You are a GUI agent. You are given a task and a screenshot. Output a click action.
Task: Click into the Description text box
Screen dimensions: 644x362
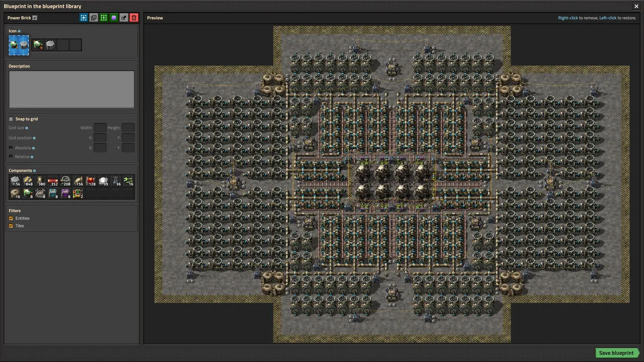pos(71,89)
